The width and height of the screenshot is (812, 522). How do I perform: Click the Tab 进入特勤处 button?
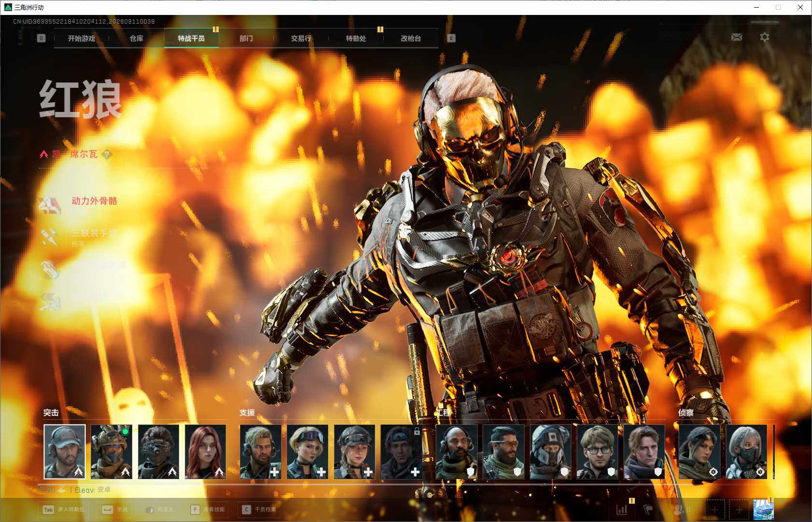[x=64, y=509]
